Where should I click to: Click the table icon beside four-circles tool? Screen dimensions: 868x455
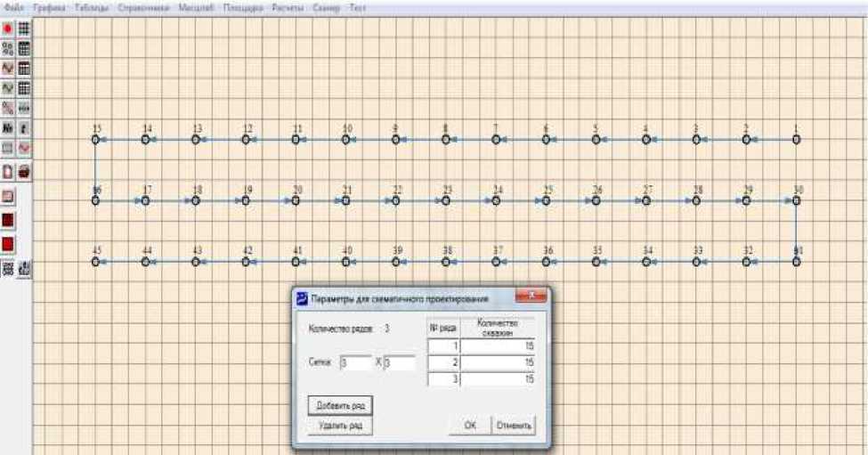[x=24, y=48]
